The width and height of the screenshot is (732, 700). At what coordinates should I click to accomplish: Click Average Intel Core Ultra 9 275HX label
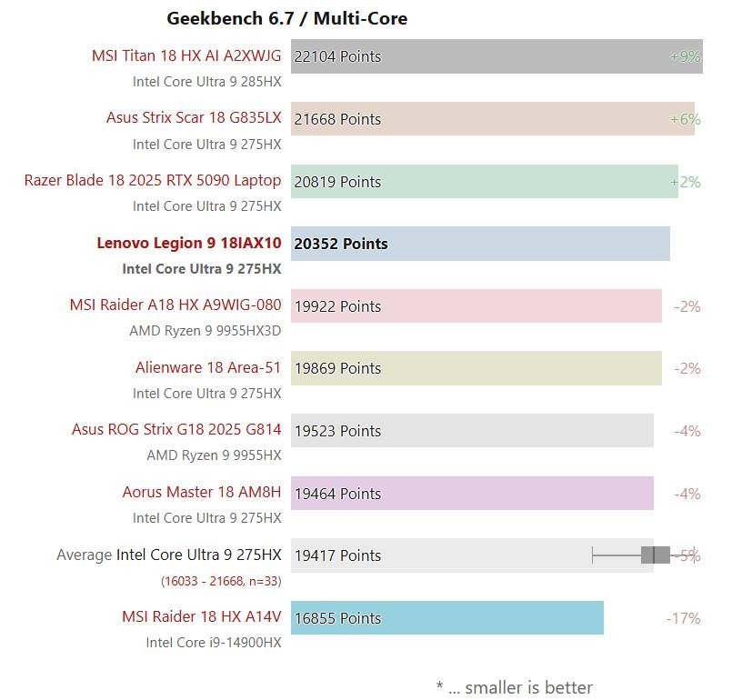point(169,555)
